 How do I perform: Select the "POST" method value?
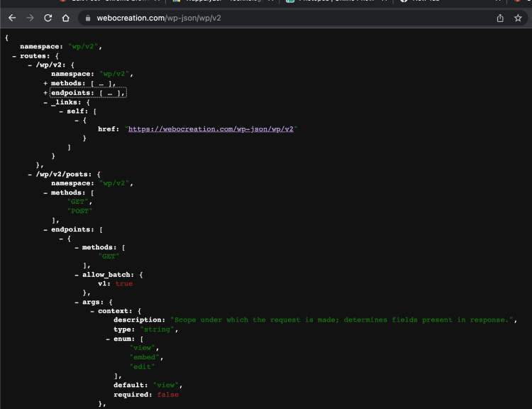[79, 211]
